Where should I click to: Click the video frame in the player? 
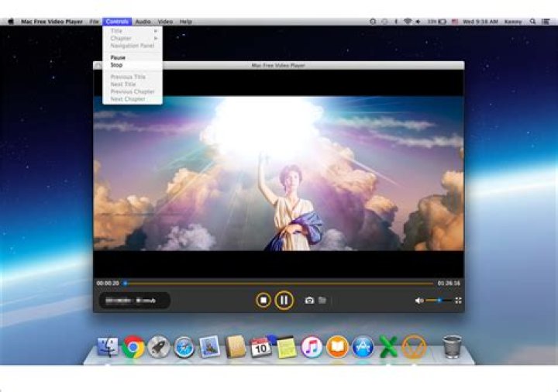pos(279,174)
